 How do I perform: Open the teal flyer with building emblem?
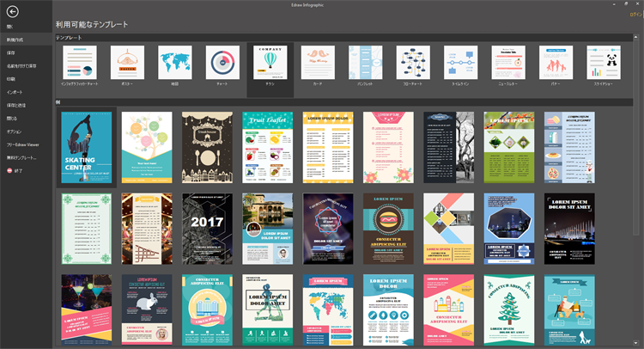coord(207,310)
